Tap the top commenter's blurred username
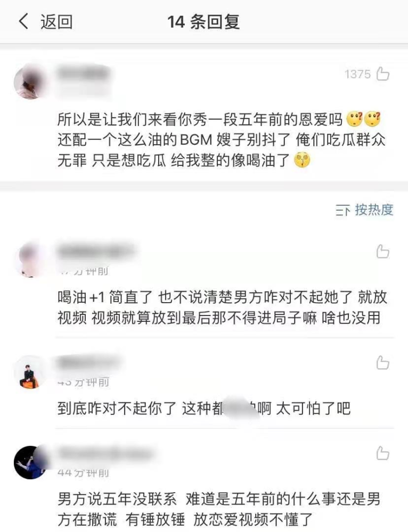 point(84,73)
